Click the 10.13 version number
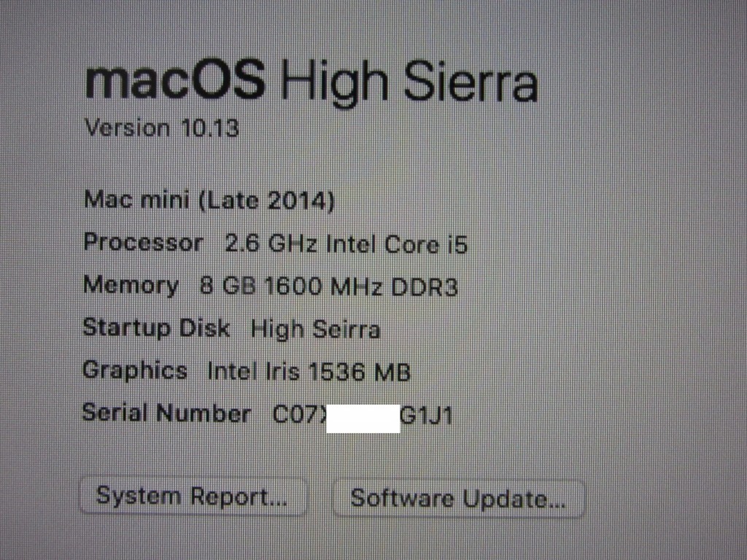The image size is (747, 560). (x=210, y=128)
